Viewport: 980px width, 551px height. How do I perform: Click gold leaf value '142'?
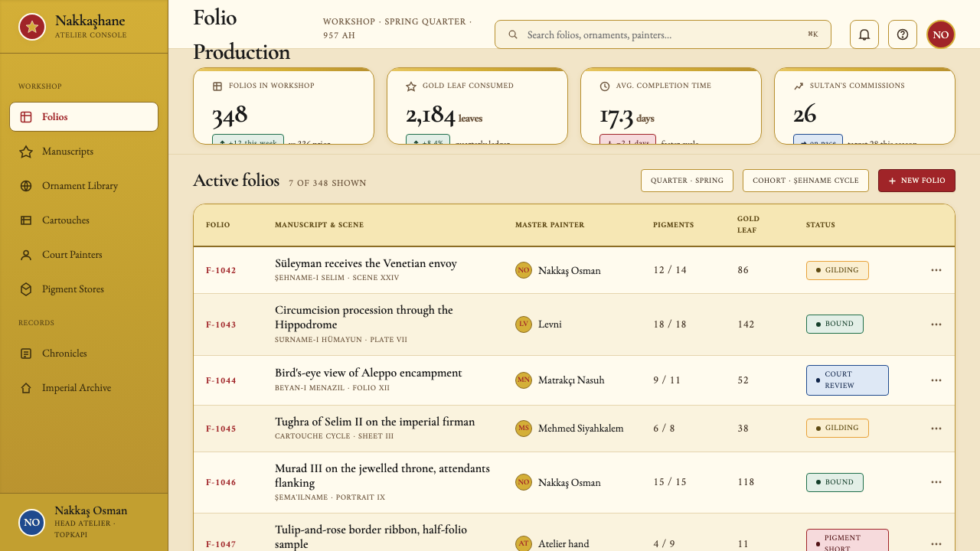(746, 324)
